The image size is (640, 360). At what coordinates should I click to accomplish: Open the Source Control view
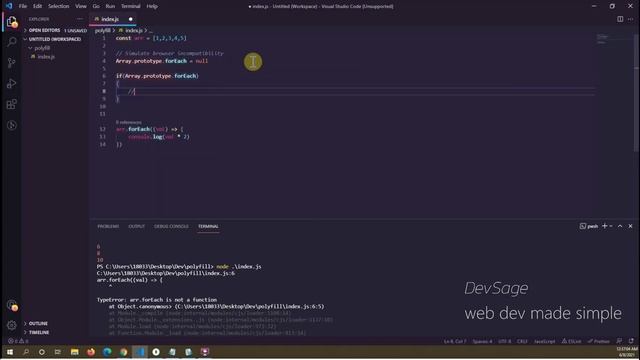coord(12,62)
